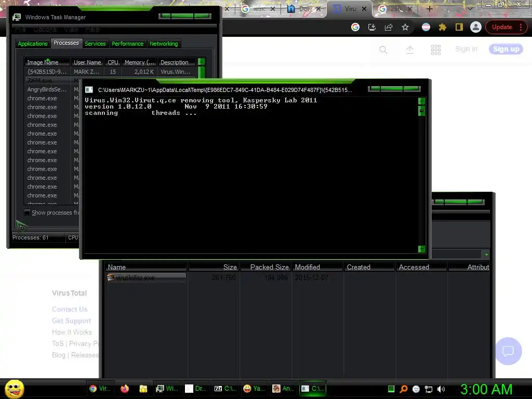Click the Sign in link on VirusTotal
This screenshot has width=532, height=399.
[466, 49]
